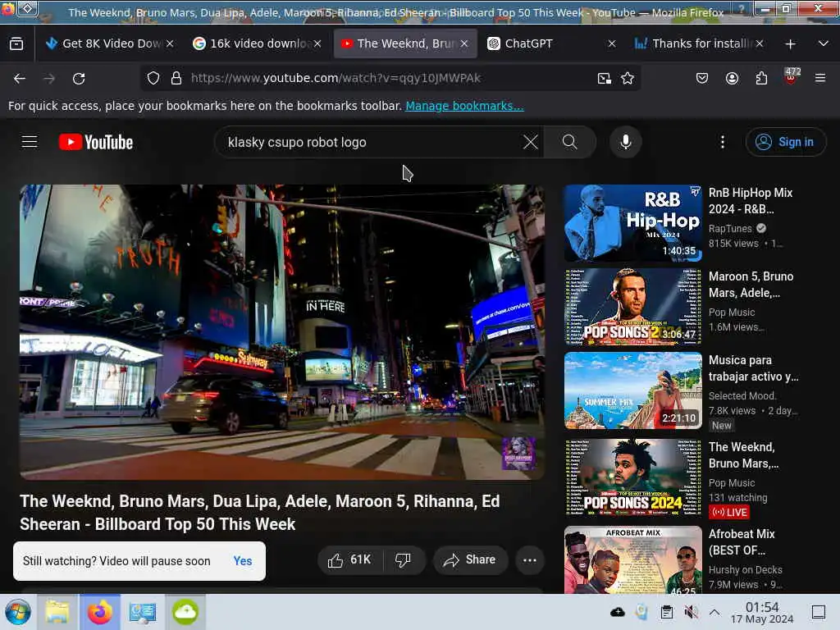The width and height of the screenshot is (840, 630).
Task: View site security padlock info
Action: click(176, 78)
